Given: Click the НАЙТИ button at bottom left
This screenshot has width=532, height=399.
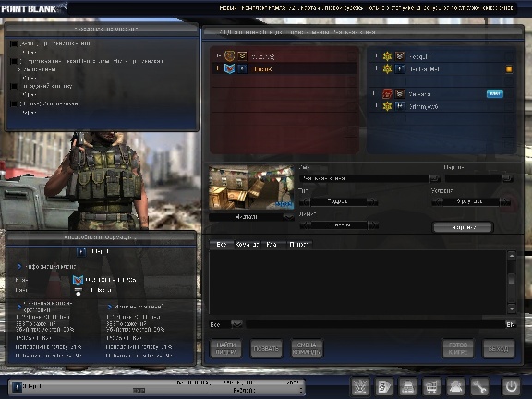Looking at the screenshot, I should click(226, 348).
